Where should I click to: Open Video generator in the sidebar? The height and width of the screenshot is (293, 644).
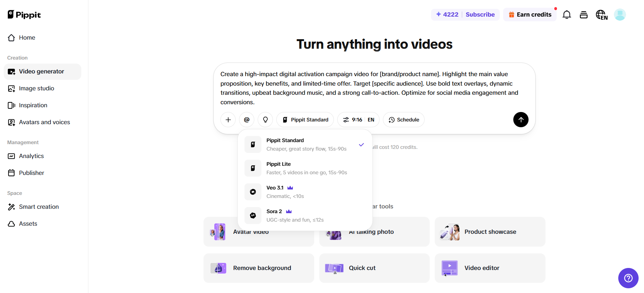click(42, 71)
